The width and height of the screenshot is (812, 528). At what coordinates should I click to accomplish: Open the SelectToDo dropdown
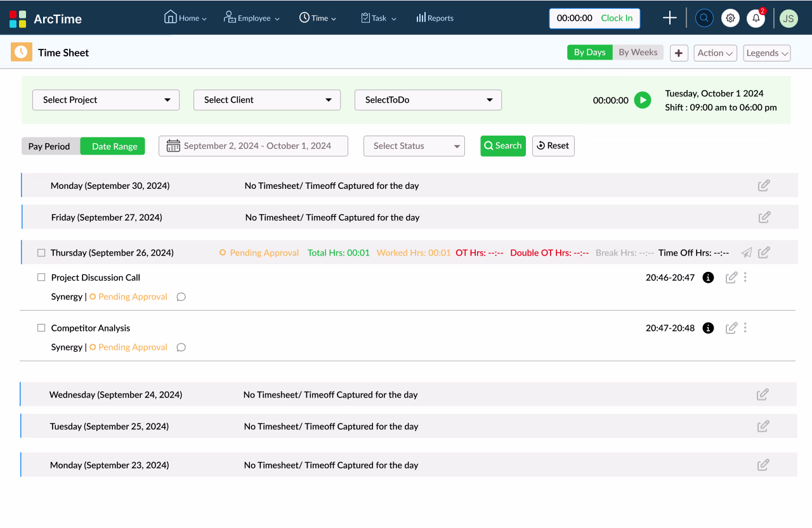[428, 100]
